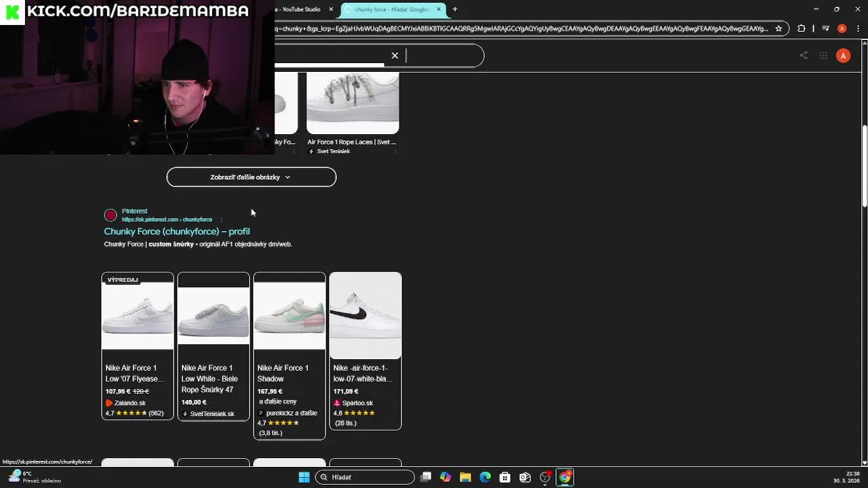Click the share icon near Google account
Viewport: 868px width, 488px height.
coord(804,56)
